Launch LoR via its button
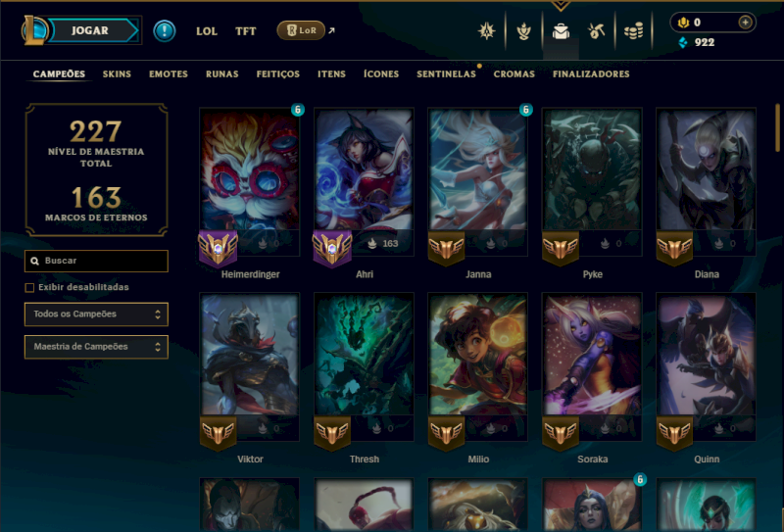The width and height of the screenshot is (784, 532). pos(301,30)
